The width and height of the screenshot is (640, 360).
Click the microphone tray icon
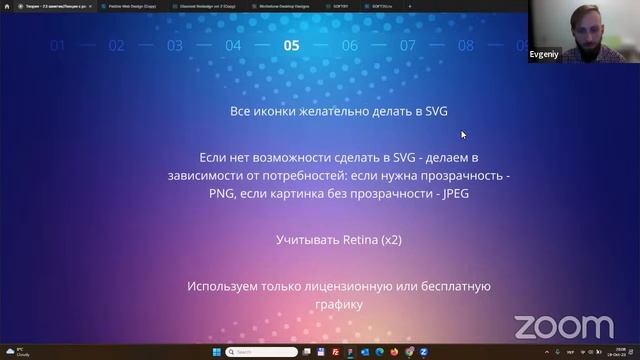coord(558,352)
